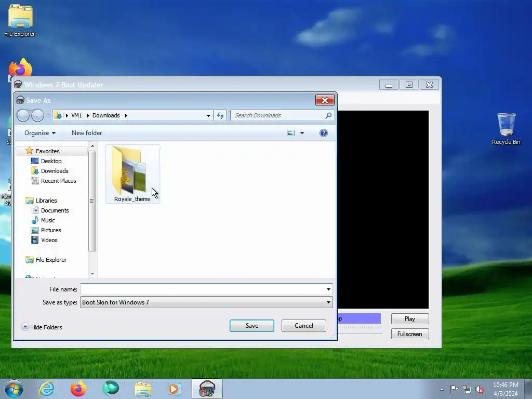Click VM1 in the address breadcrumb
532x399 pixels.
click(x=77, y=115)
